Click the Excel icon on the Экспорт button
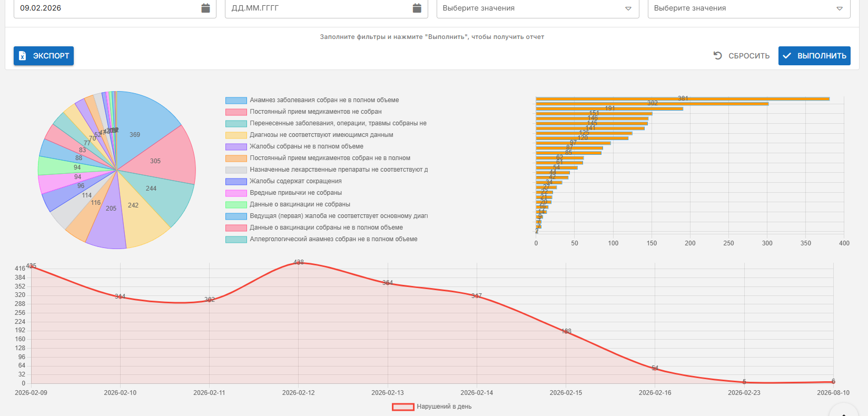 coord(23,56)
